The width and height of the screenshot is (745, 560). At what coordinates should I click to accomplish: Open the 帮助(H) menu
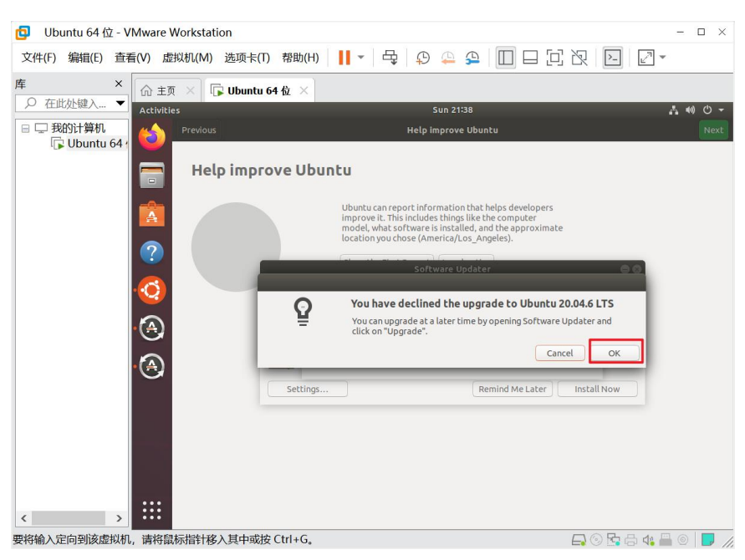(x=300, y=58)
